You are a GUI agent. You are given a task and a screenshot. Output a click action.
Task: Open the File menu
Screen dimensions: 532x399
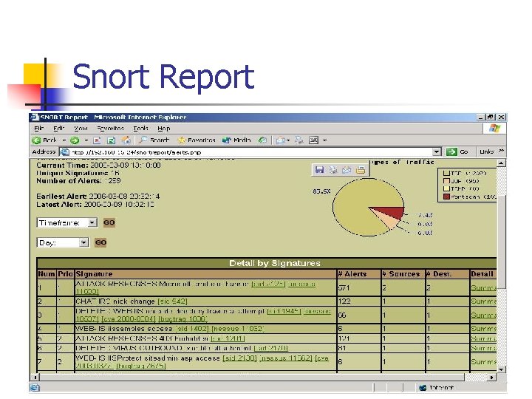click(x=39, y=129)
